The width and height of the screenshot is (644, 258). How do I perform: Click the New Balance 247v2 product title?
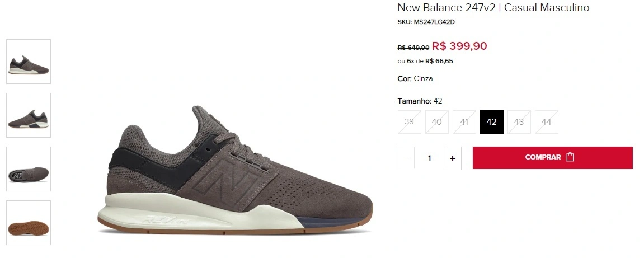pyautogui.click(x=493, y=7)
